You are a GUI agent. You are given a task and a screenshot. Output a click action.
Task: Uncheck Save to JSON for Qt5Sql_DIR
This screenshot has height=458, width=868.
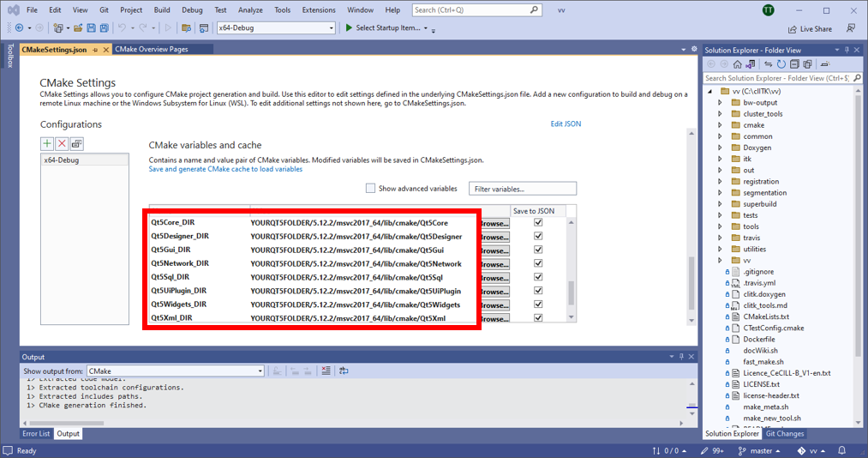point(538,277)
